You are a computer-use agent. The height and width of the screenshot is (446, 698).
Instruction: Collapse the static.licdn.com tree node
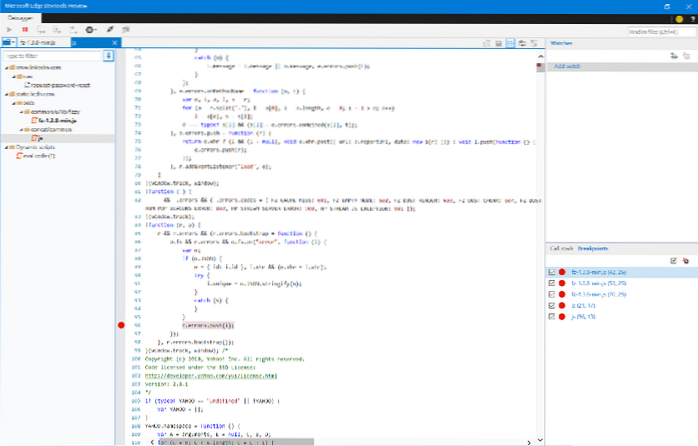[x=5, y=92]
